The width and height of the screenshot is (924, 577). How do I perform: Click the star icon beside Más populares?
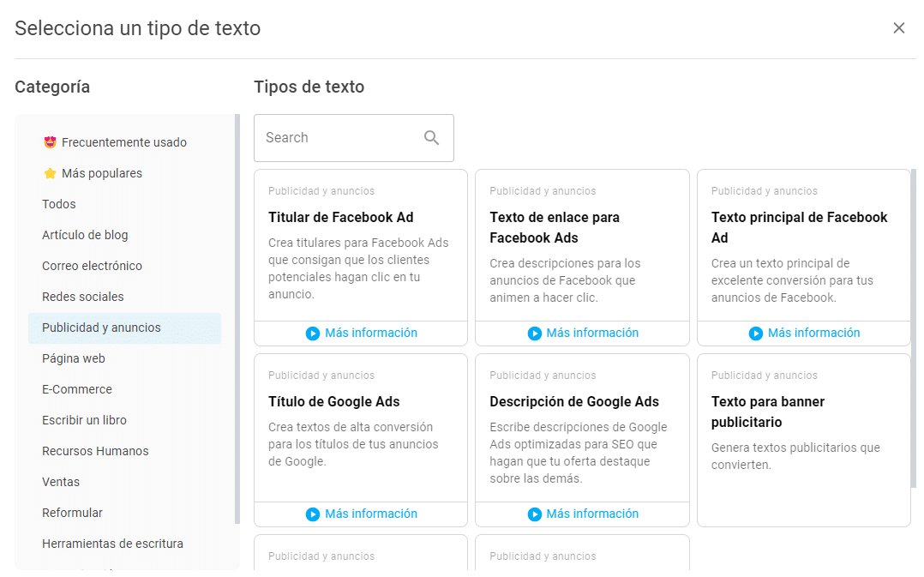tap(49, 172)
